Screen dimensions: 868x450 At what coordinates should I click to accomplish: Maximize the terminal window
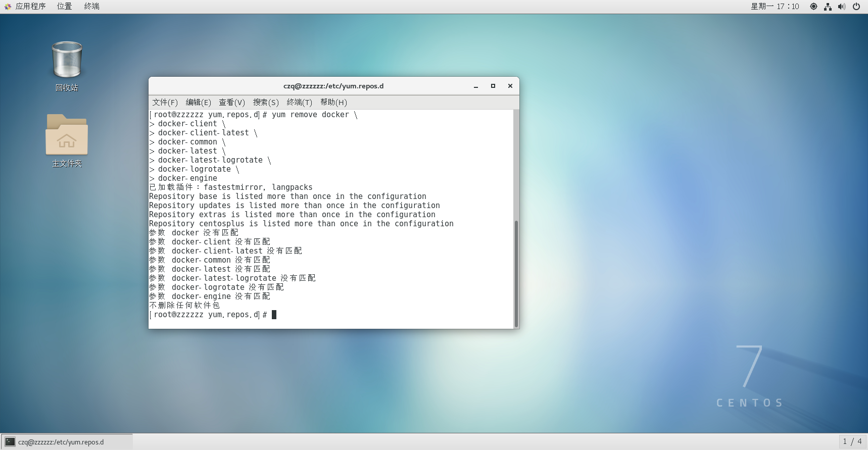coord(493,86)
